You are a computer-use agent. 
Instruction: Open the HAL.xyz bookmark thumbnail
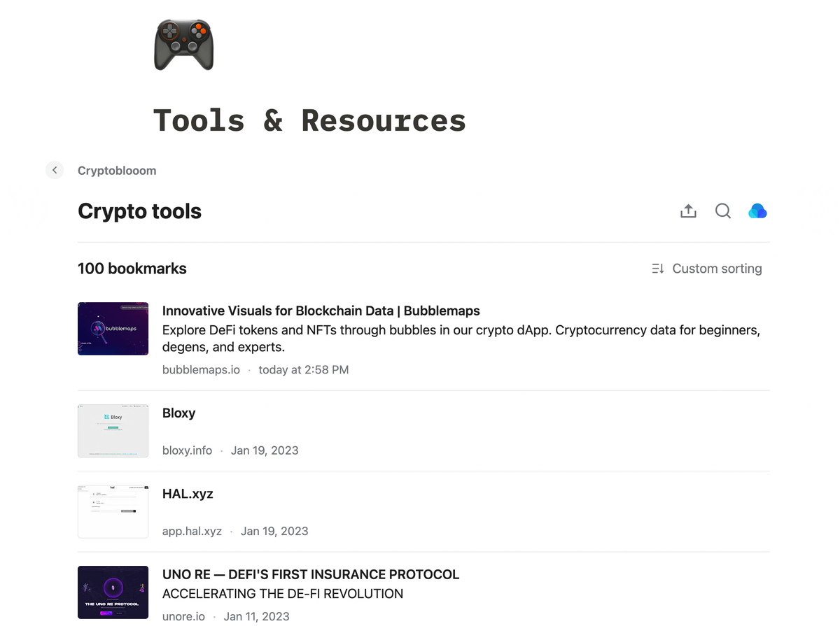click(113, 511)
